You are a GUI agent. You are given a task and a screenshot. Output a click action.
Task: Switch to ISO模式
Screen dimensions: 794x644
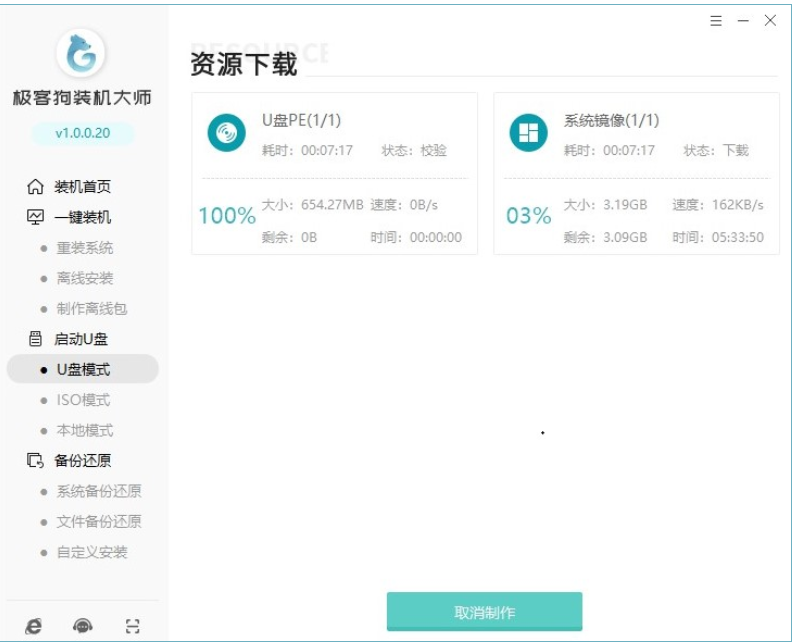pyautogui.click(x=83, y=400)
